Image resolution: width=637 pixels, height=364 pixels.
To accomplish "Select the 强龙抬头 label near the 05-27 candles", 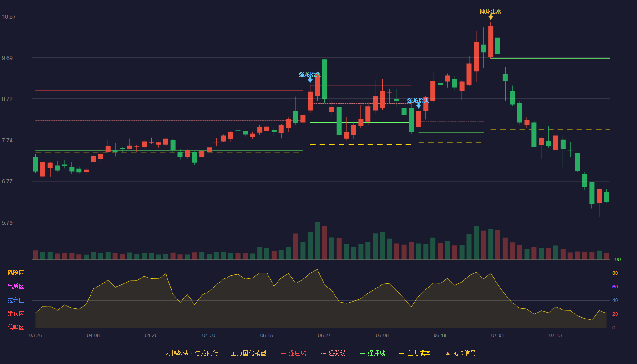I will pos(310,75).
